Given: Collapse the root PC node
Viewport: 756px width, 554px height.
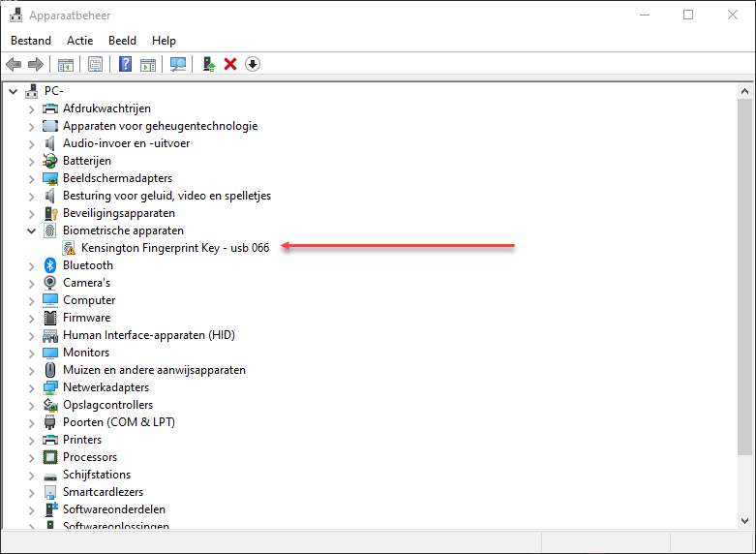Looking at the screenshot, I should coord(14,91).
